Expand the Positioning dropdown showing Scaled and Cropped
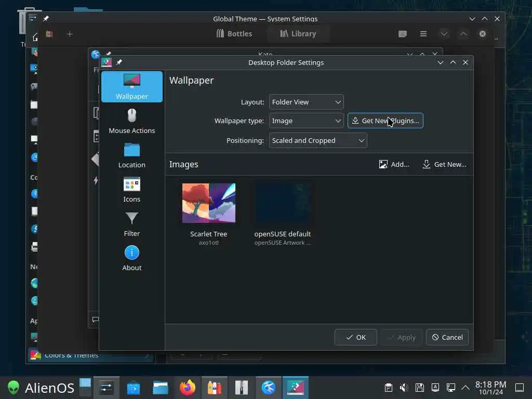The image size is (532, 399). coord(318,140)
